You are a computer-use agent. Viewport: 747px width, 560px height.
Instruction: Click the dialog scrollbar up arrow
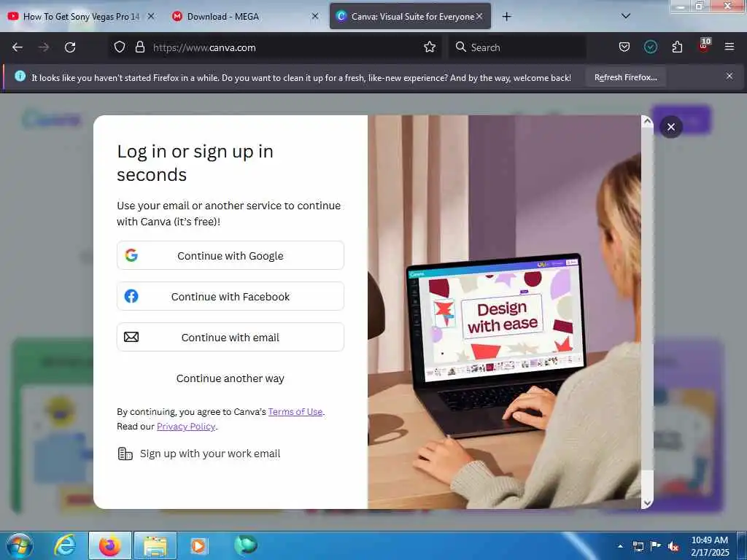(647, 122)
